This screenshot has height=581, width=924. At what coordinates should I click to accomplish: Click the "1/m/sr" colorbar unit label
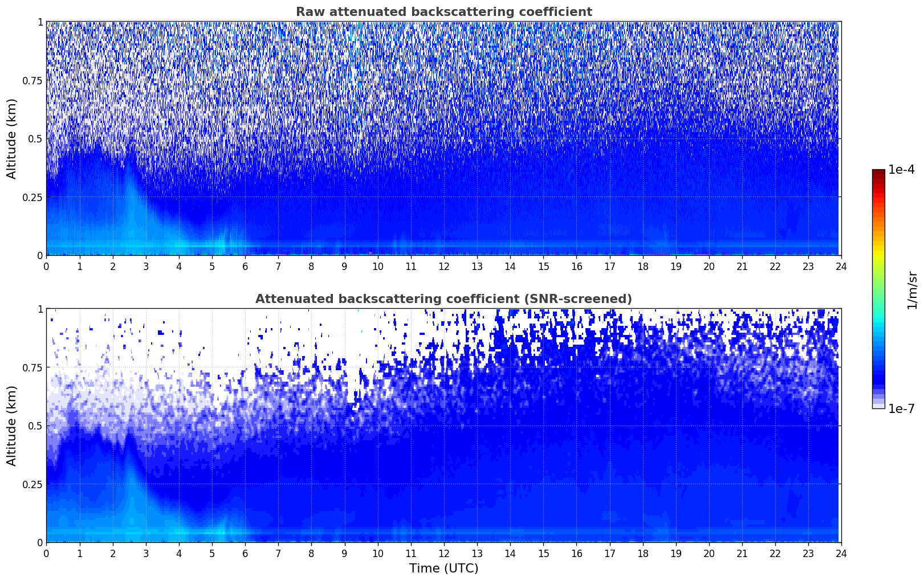(912, 289)
